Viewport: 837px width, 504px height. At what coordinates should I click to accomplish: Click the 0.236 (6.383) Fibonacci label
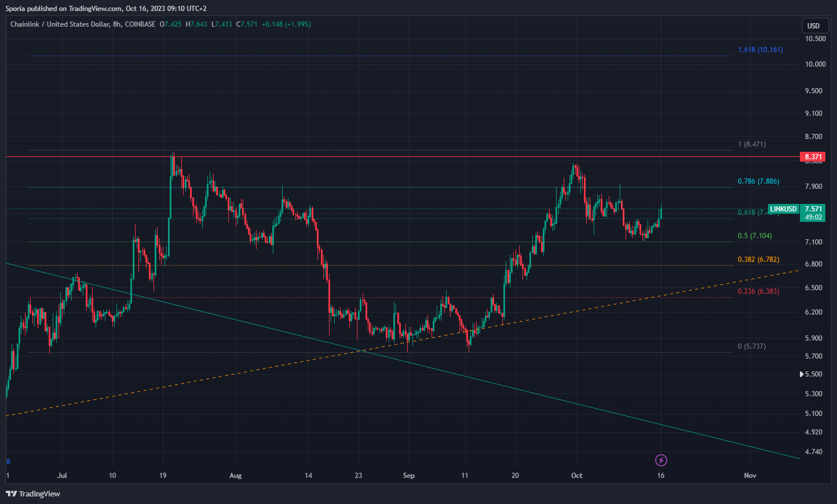pyautogui.click(x=758, y=291)
